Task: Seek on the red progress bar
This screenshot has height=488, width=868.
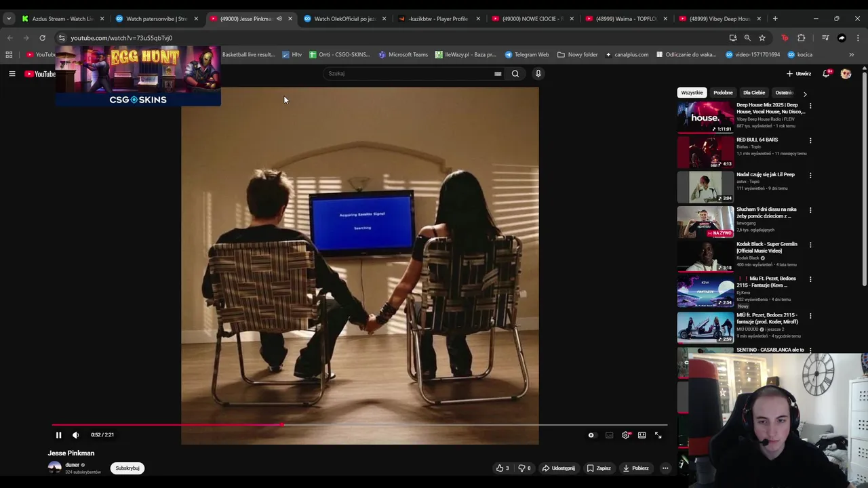Action: (x=359, y=426)
